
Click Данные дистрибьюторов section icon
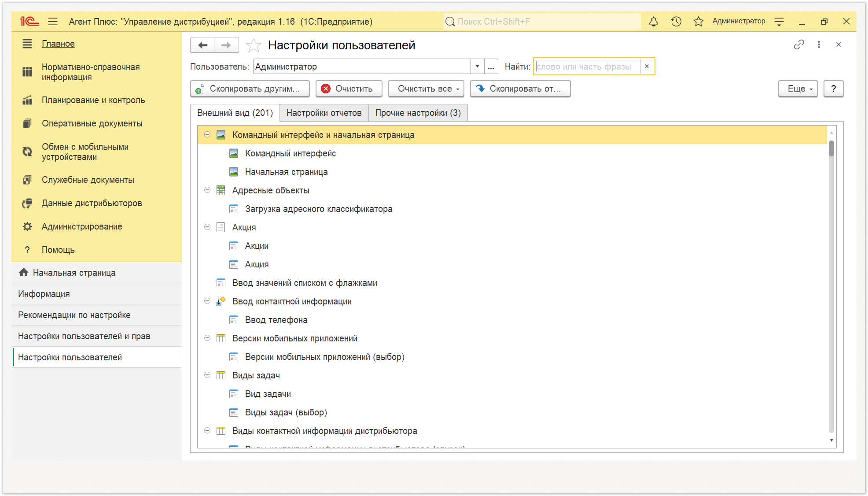(x=27, y=203)
